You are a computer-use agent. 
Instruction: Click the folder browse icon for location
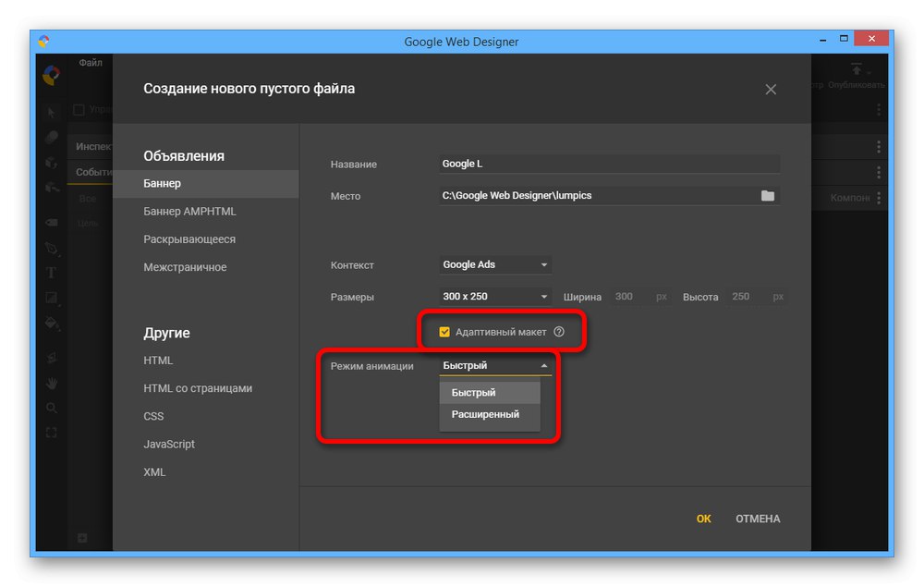click(767, 196)
